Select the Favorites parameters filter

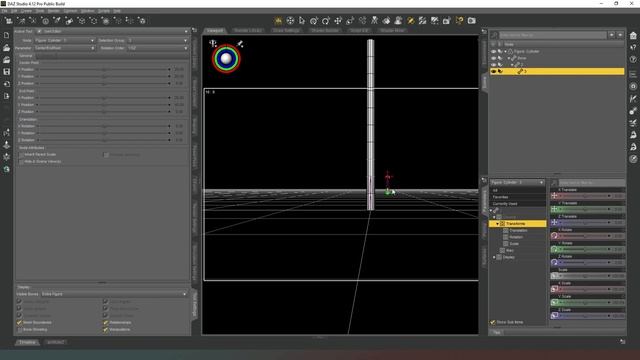click(518, 197)
